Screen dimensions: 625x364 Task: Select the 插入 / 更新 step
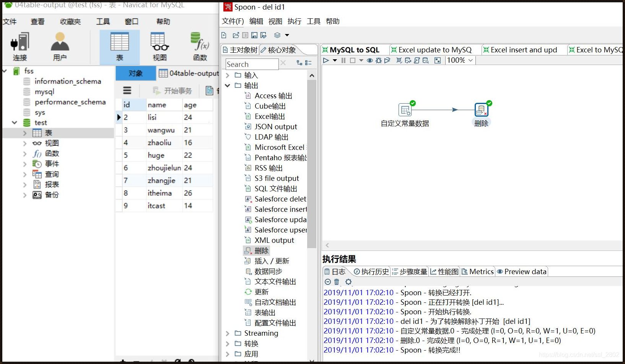pyautogui.click(x=267, y=261)
